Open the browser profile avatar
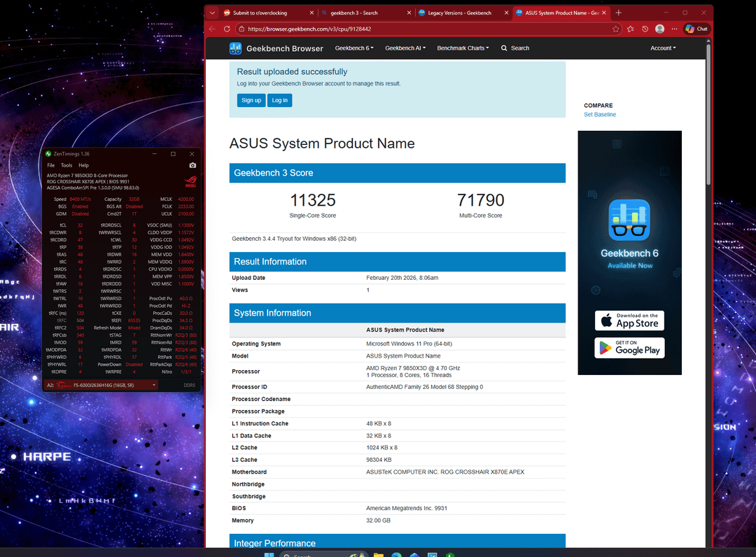Image resolution: width=756 pixels, height=557 pixels. pyautogui.click(x=659, y=29)
